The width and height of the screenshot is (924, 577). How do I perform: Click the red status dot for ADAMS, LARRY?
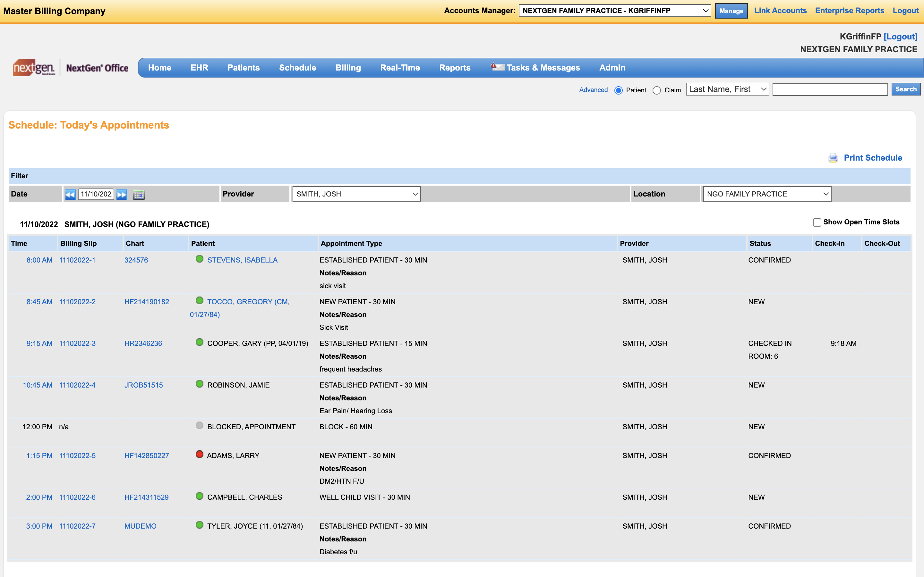pyautogui.click(x=200, y=455)
